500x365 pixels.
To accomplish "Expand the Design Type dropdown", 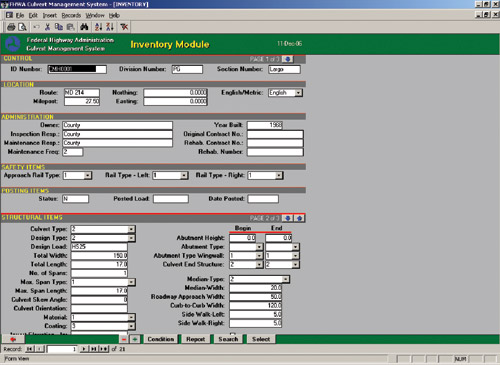I will pos(131,238).
